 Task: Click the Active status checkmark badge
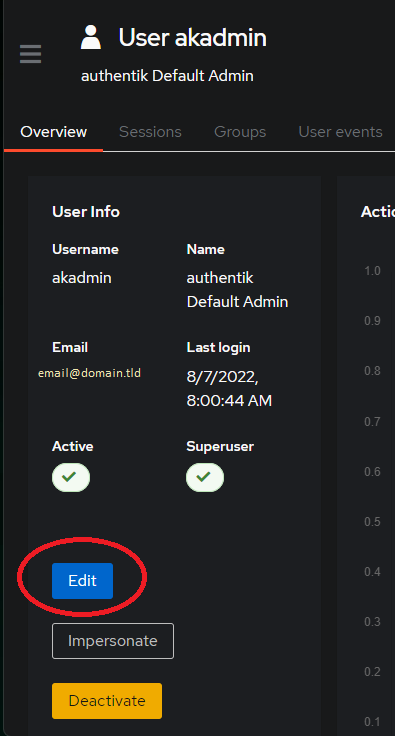(x=71, y=477)
